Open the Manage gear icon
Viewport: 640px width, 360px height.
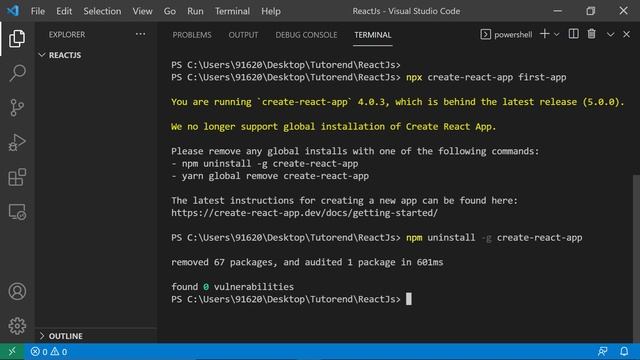[17, 326]
